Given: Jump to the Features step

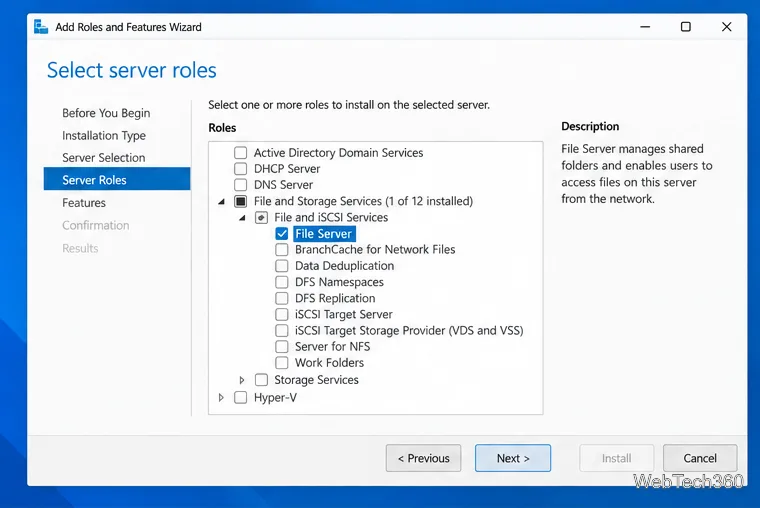Looking at the screenshot, I should point(84,203).
